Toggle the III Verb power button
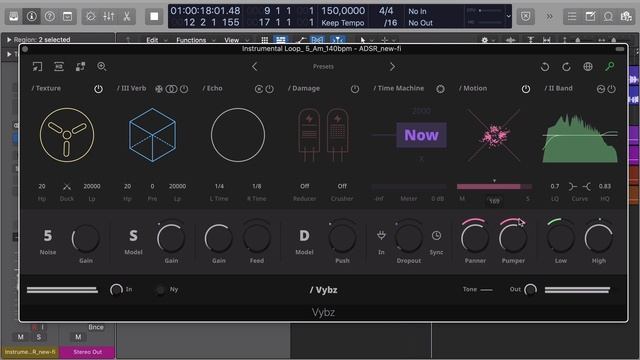Screen dimensions: 640x360 (184, 89)
